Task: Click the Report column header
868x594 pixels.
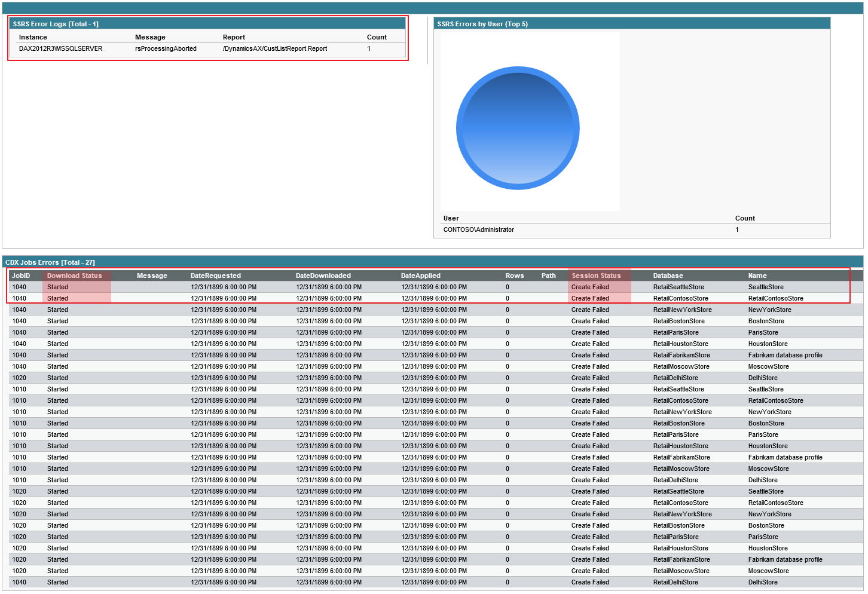Action: [x=234, y=37]
